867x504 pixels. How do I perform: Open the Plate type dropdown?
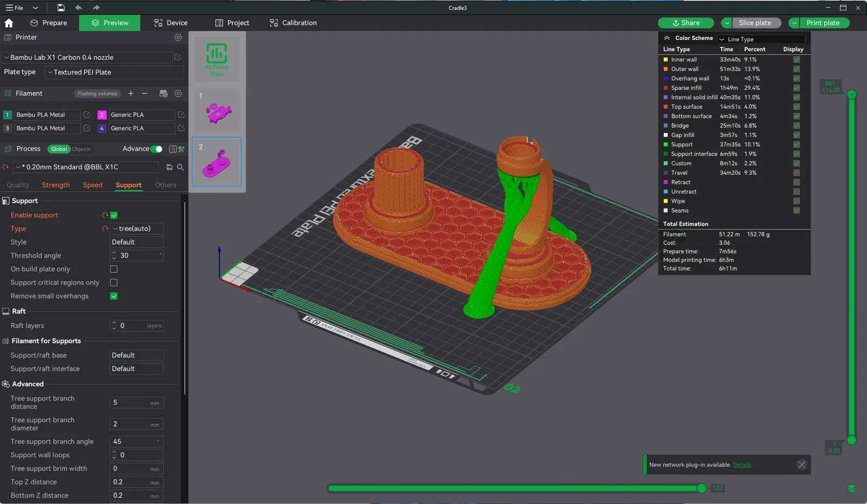tap(114, 73)
